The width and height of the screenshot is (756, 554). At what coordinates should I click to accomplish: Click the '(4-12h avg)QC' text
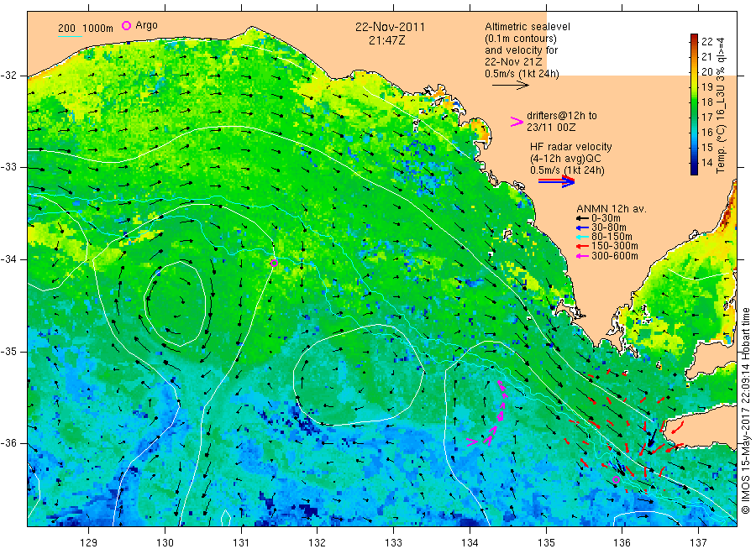pos(565,159)
